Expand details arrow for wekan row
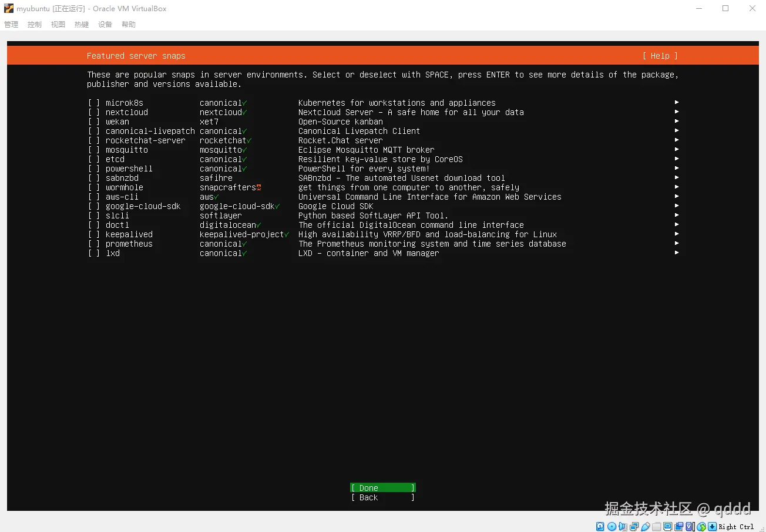The image size is (766, 532). (677, 121)
